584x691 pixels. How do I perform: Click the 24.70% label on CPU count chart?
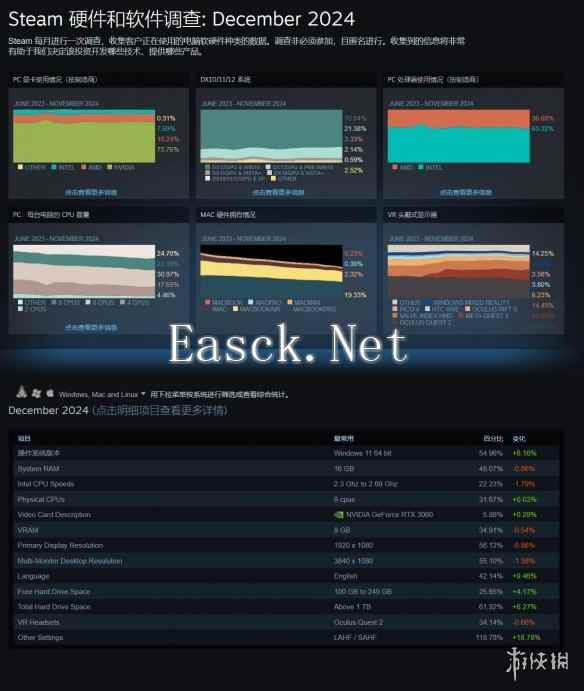pyautogui.click(x=168, y=253)
